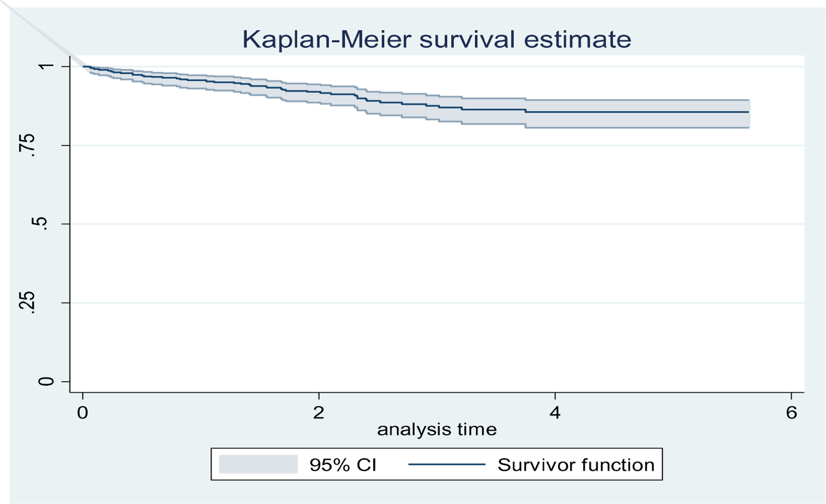826x504 pixels.
Task: Click the Survivor function legend text
Action: point(576,465)
